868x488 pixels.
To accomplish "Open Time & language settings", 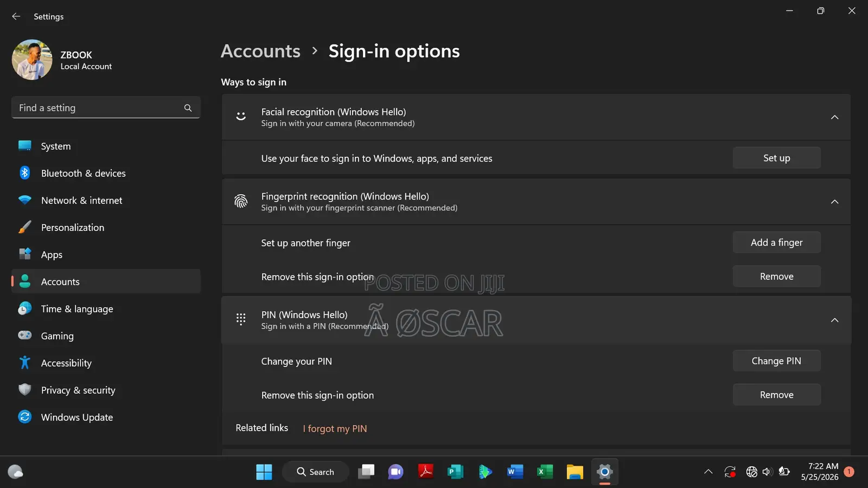I will [106, 309].
